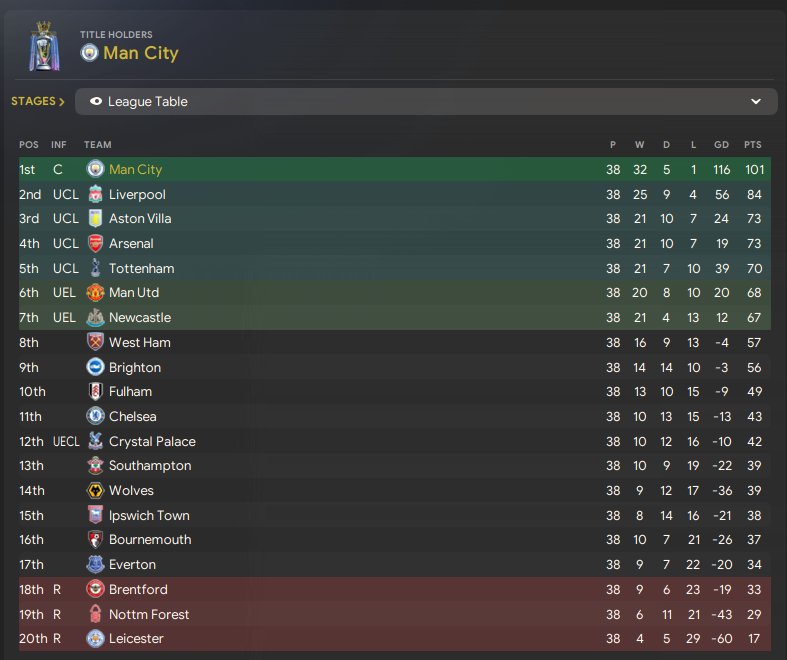This screenshot has height=660, width=787.
Task: Sort table by GD column header
Action: tap(720, 145)
